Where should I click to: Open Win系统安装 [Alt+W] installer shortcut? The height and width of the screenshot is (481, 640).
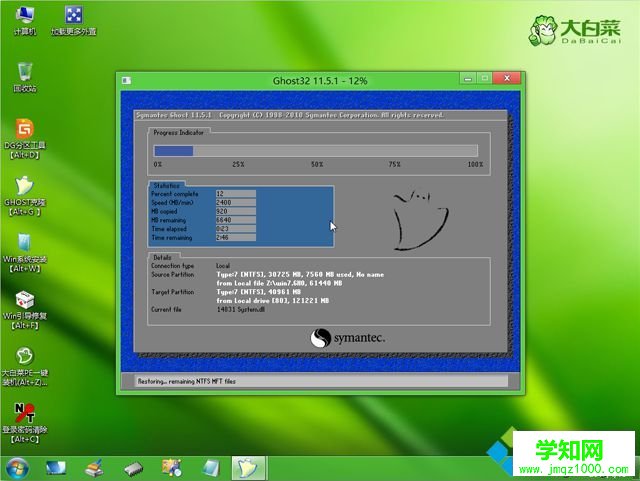click(25, 253)
